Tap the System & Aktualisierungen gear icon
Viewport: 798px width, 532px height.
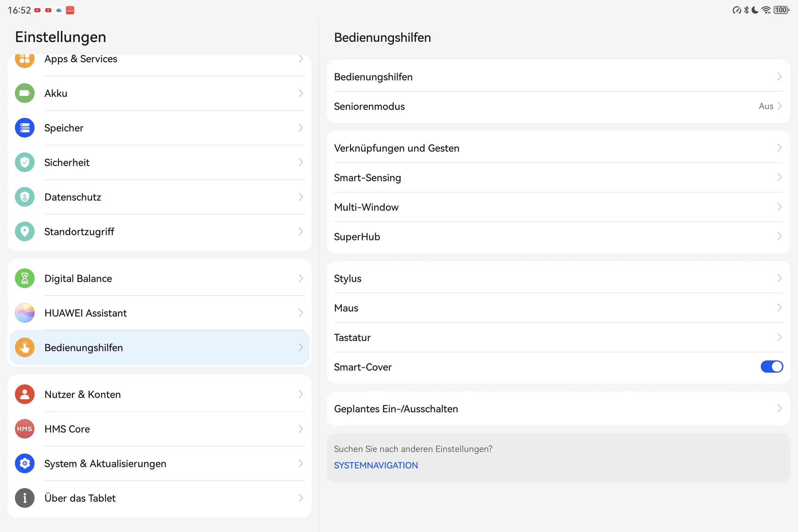pyautogui.click(x=25, y=464)
